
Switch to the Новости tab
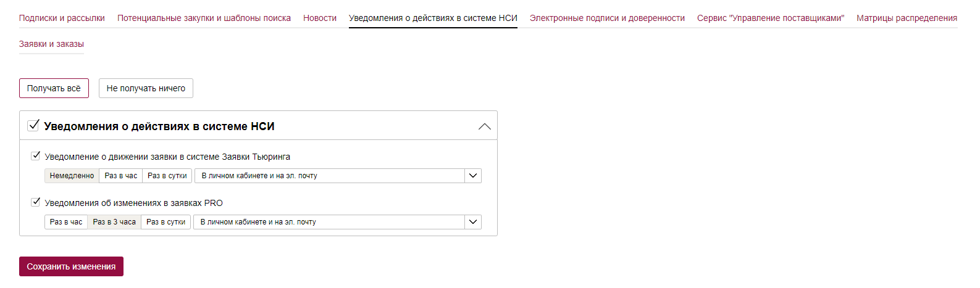coord(320,19)
